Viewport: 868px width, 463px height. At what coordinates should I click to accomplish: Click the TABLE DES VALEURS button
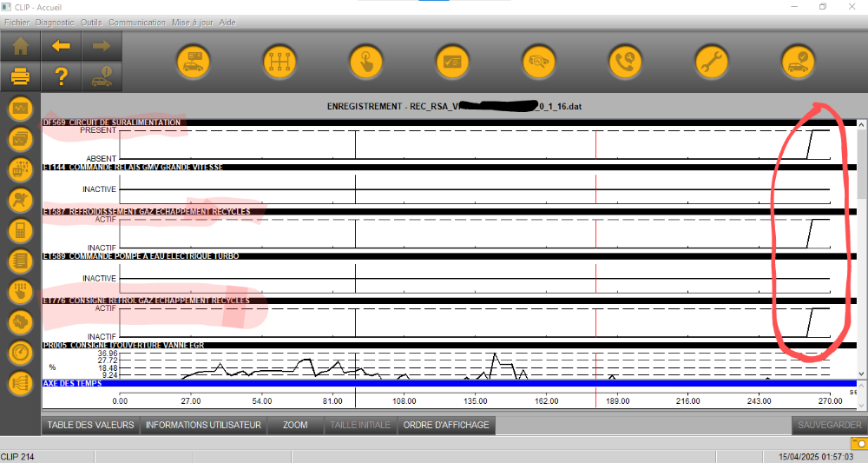click(90, 426)
